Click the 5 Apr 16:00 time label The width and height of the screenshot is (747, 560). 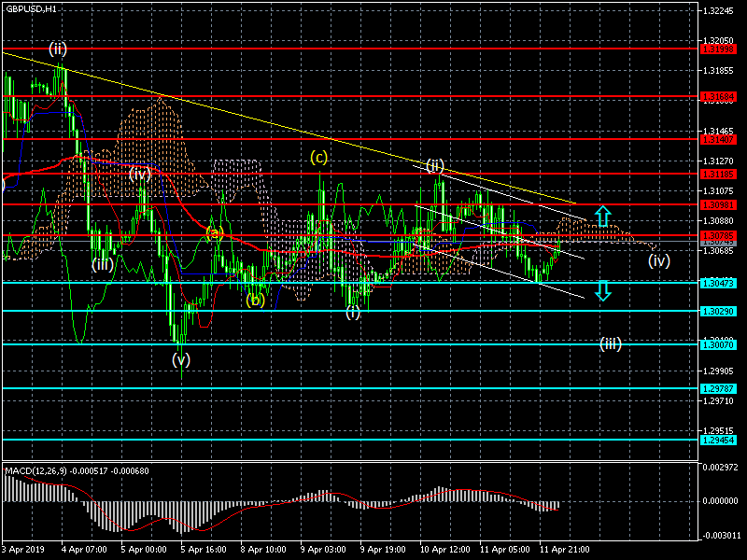202,550
